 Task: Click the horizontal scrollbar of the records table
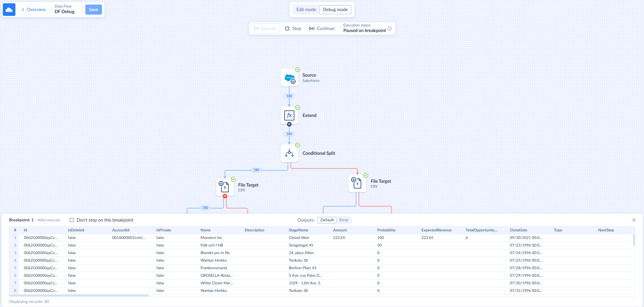[79, 295]
